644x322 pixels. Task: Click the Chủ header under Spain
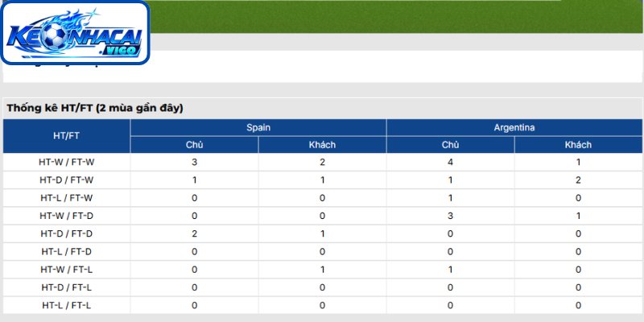pyautogui.click(x=194, y=145)
